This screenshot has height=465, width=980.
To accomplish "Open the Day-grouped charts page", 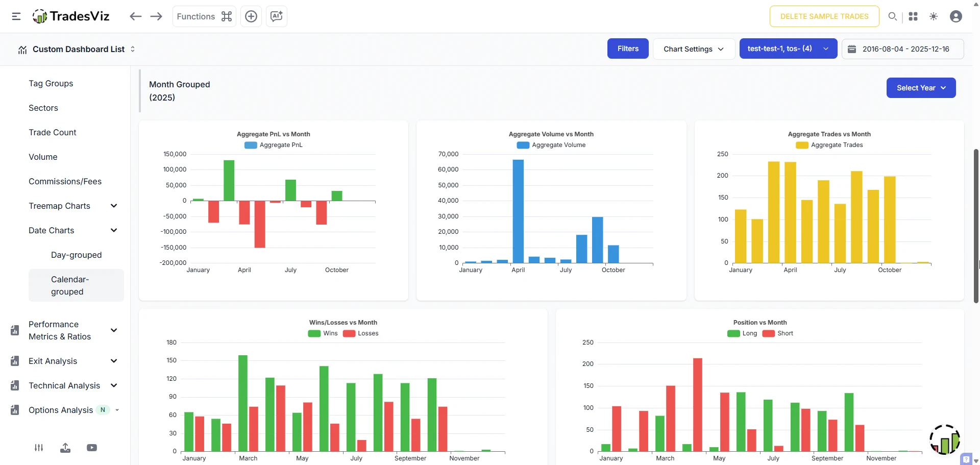I will 77,255.
